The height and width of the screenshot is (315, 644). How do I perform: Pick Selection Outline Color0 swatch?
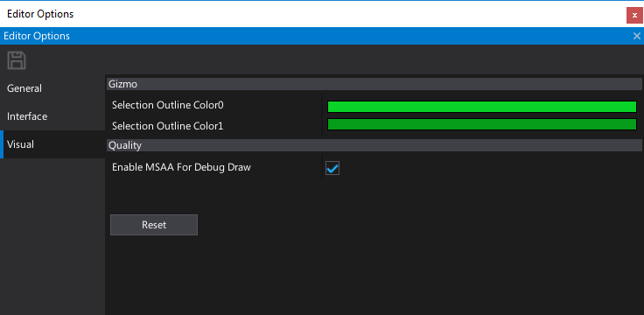tap(482, 107)
